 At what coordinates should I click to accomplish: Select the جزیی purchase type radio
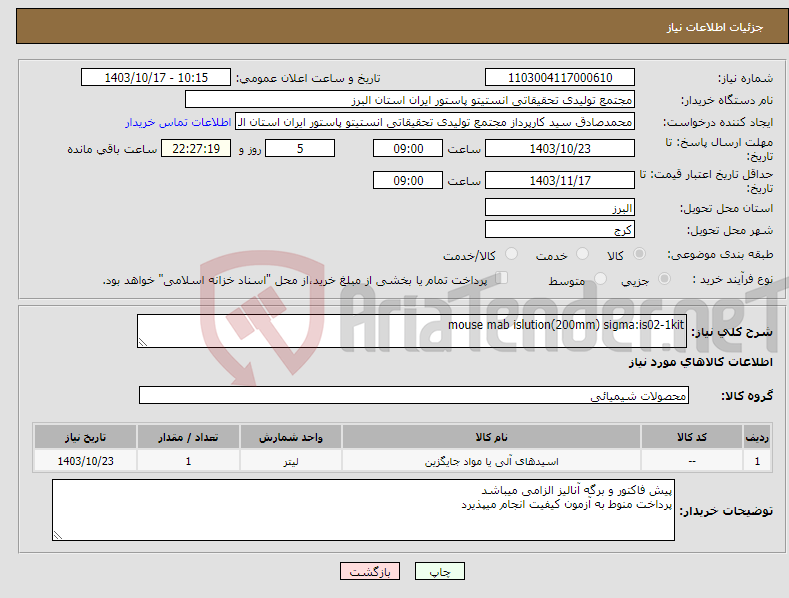pos(664,278)
